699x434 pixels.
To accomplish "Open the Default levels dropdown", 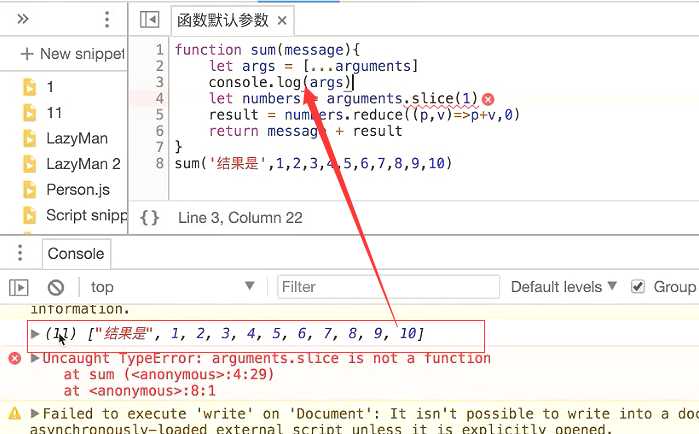I will [x=563, y=287].
